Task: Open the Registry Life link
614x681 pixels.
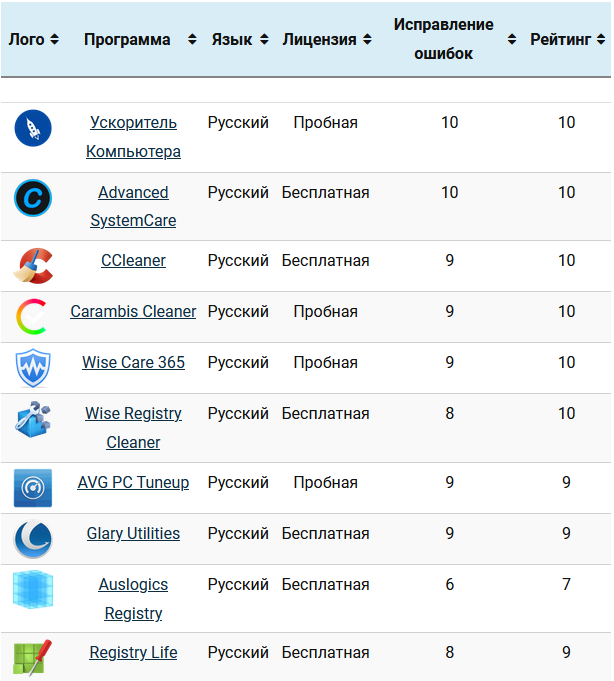Action: 133,652
